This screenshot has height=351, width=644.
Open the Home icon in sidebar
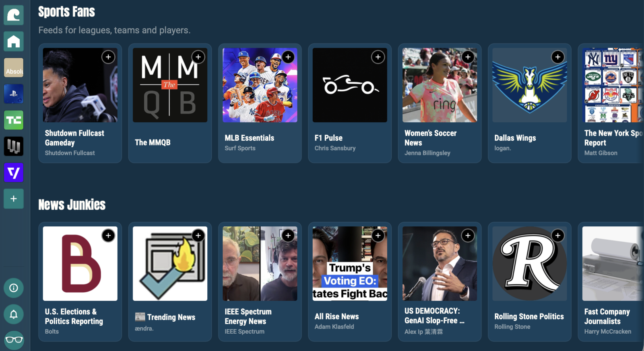coord(14,41)
